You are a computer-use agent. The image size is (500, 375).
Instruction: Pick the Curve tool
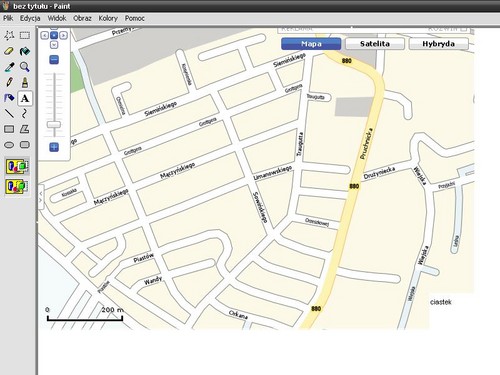[25, 114]
